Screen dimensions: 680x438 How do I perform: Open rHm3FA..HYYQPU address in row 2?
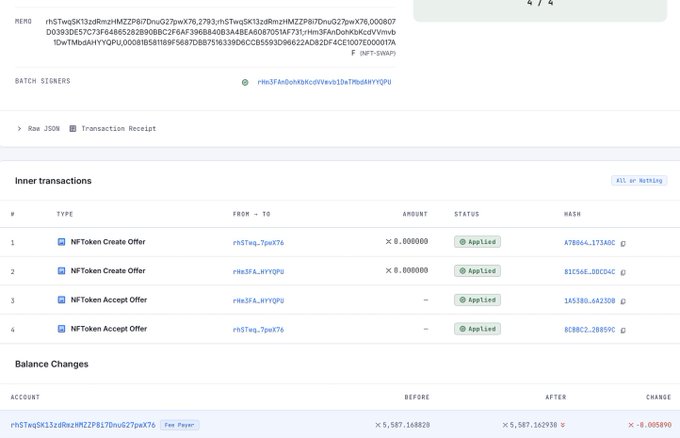click(x=258, y=272)
